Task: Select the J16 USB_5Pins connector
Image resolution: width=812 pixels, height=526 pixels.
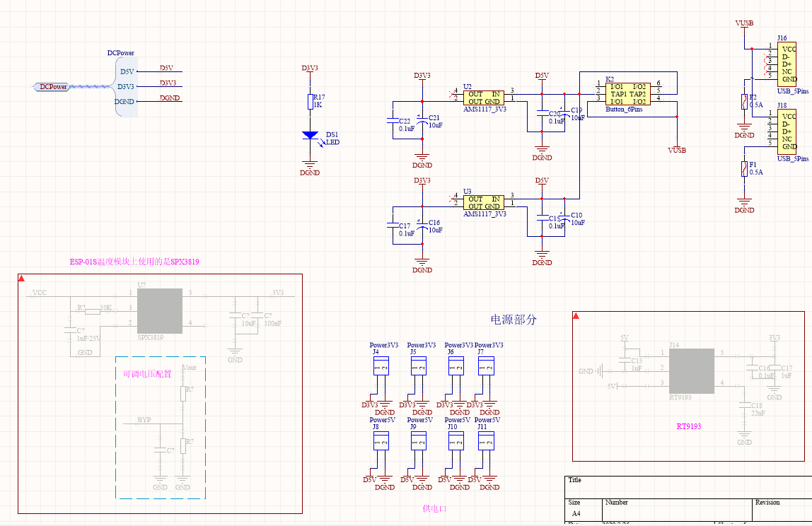Action: click(787, 64)
